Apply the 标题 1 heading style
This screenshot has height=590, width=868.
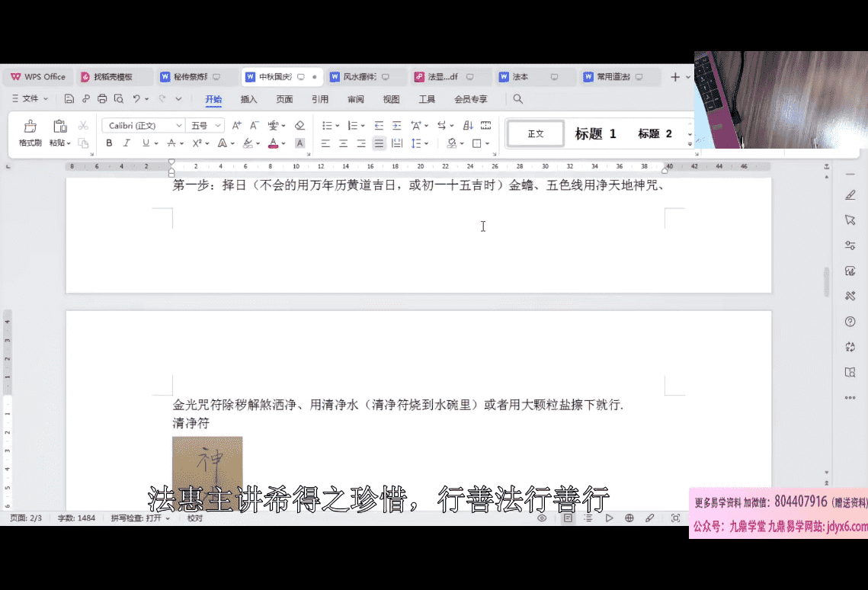click(595, 134)
